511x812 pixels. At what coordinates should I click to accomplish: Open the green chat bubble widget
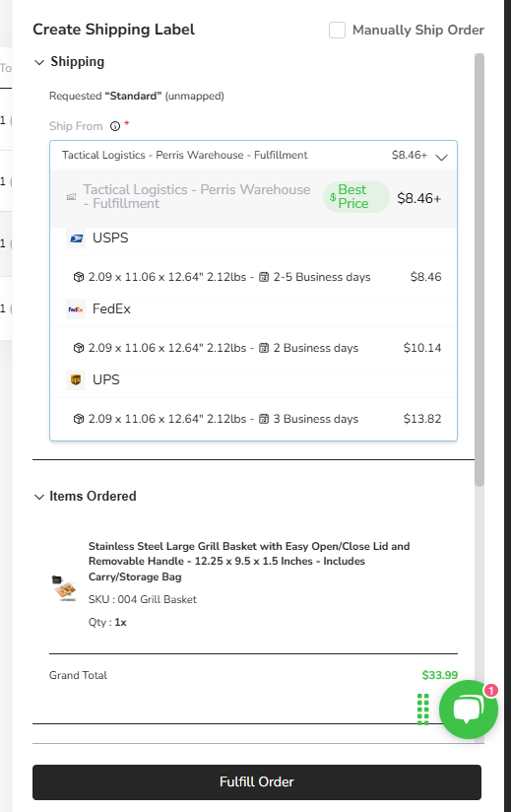point(469,709)
